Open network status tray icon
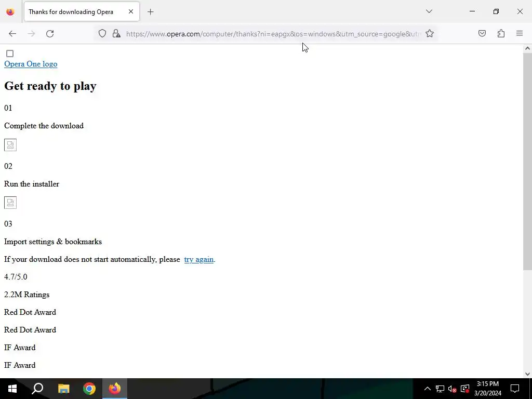Viewport: 532px width, 399px height. point(440,389)
